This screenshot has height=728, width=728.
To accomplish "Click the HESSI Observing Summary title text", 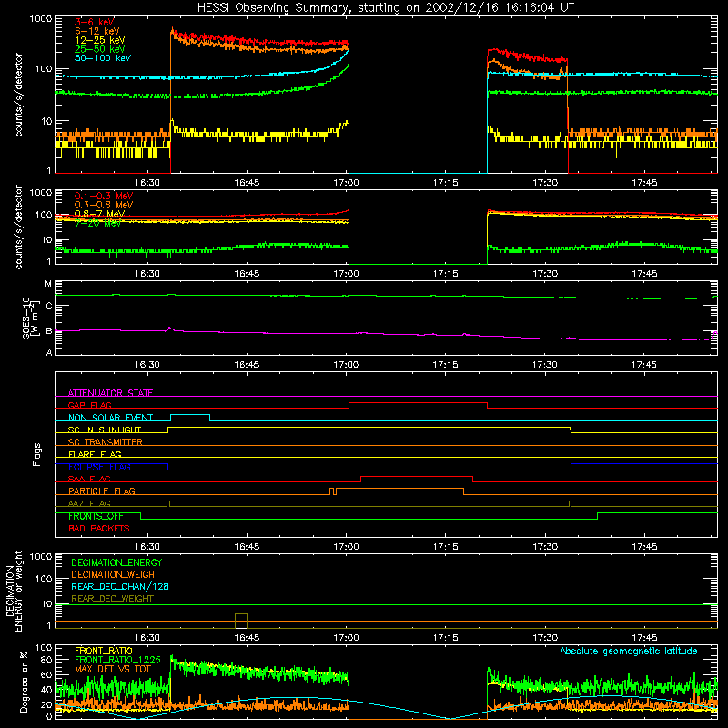I will click(385, 8).
